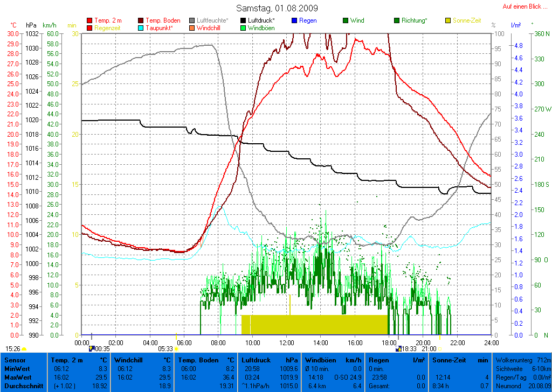This screenshot has height=392, width=552.
Task: Click the bright green Windböen legend square
Action: click(x=243, y=28)
